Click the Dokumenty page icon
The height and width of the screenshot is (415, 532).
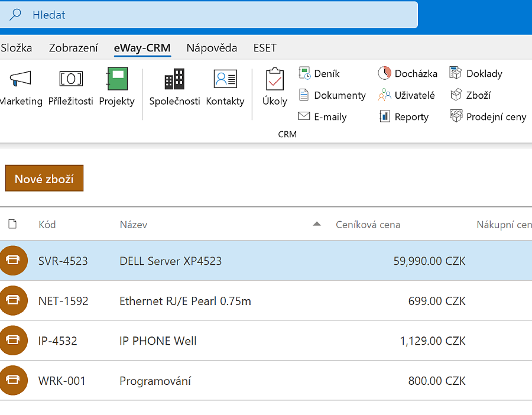pos(304,95)
